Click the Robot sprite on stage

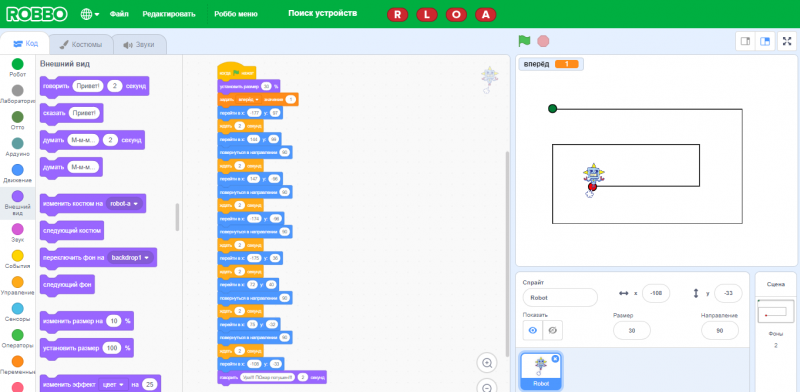coord(592,180)
